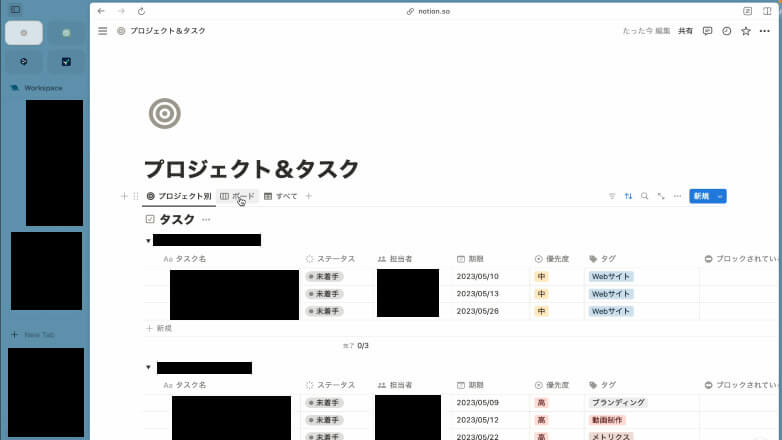This screenshot has height=440, width=782.
Task: Click the first group's ステータス column header
Action: coord(331,259)
